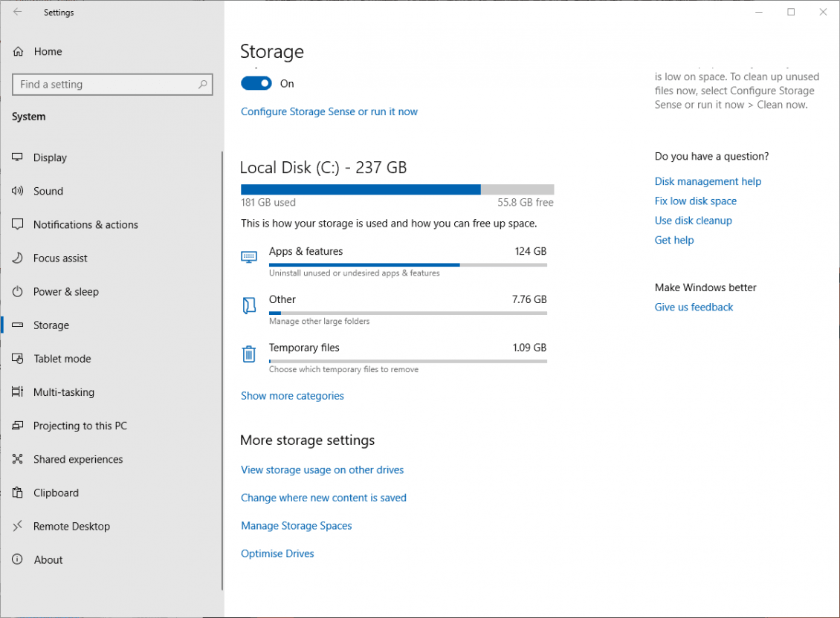
Task: Click the Home icon at the top
Action: [17, 51]
